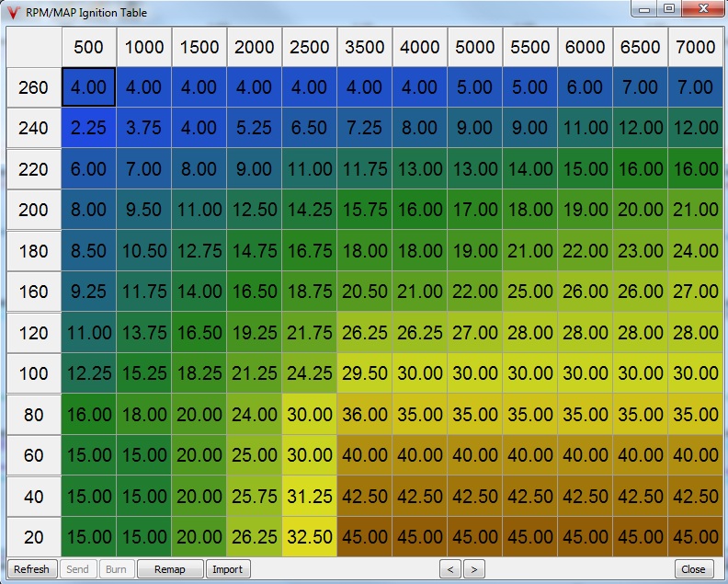Select the 7000 RPM column header
728x584 pixels.
tap(695, 47)
